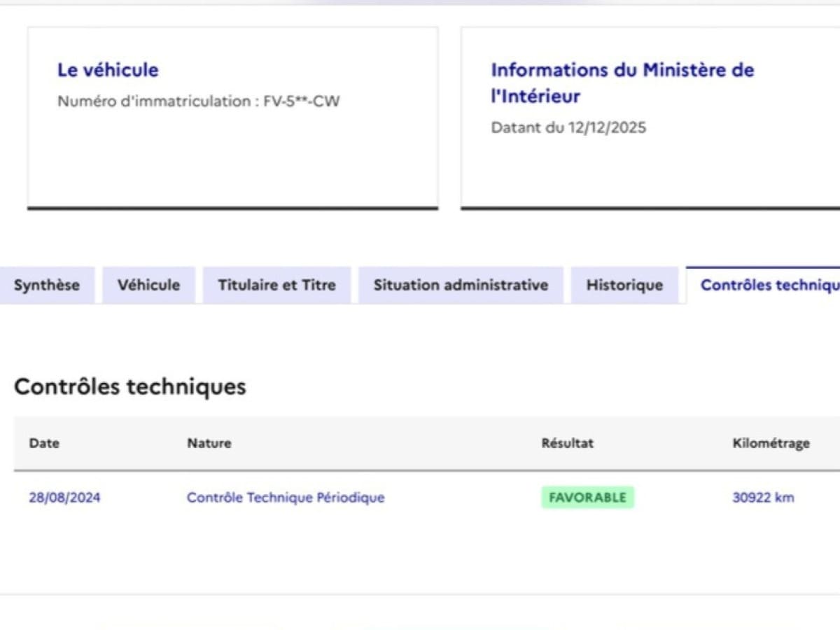Click the Contrôles techniques section heading
Viewport: 840px width, 630px height.
click(x=130, y=386)
